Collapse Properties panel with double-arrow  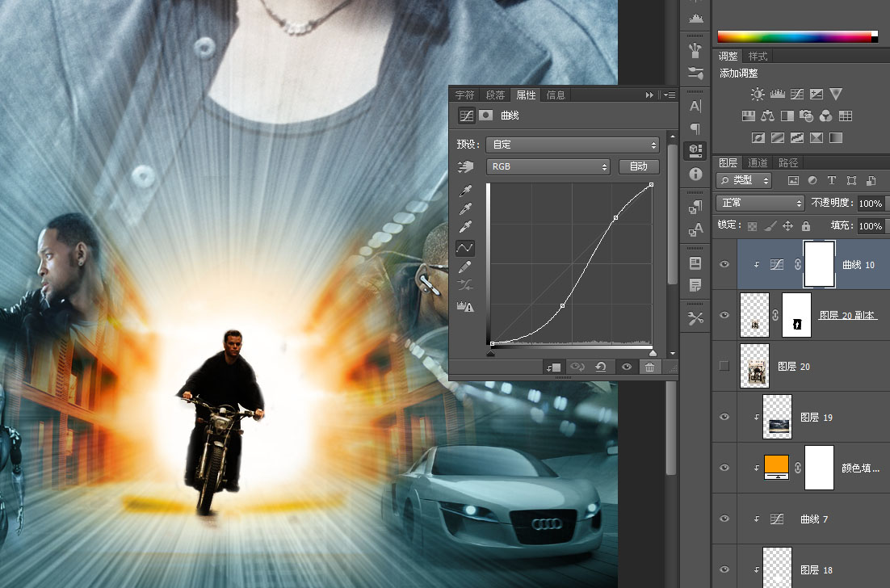[649, 94]
